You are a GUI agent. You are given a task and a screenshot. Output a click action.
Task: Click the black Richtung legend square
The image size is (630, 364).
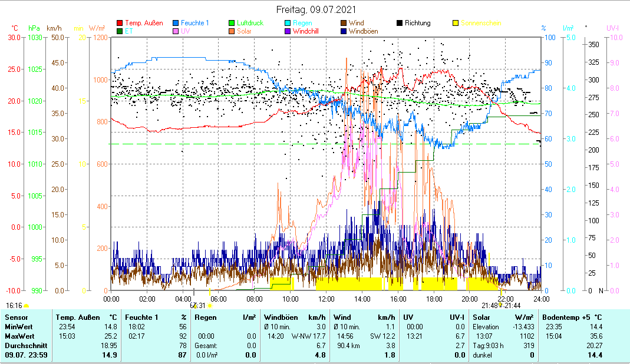point(400,24)
